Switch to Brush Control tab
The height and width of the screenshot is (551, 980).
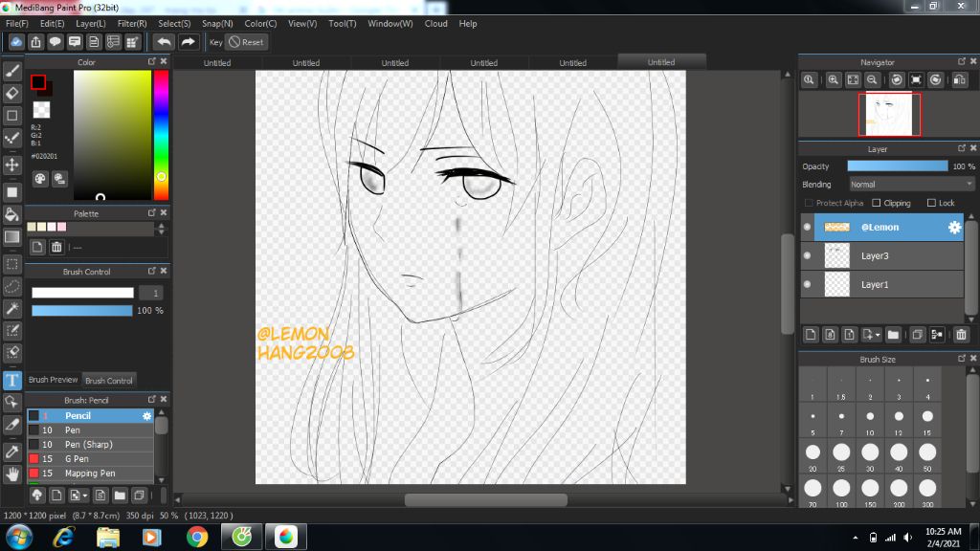(x=109, y=381)
